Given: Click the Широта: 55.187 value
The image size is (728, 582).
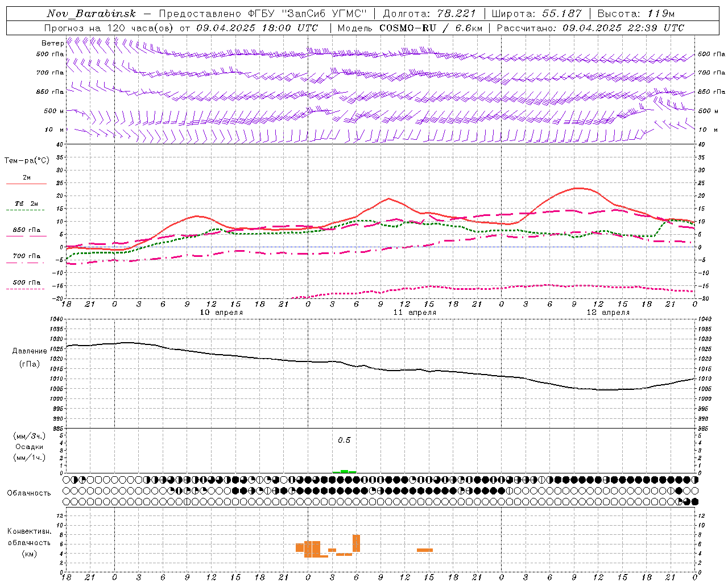Looking at the screenshot, I should [x=536, y=14].
